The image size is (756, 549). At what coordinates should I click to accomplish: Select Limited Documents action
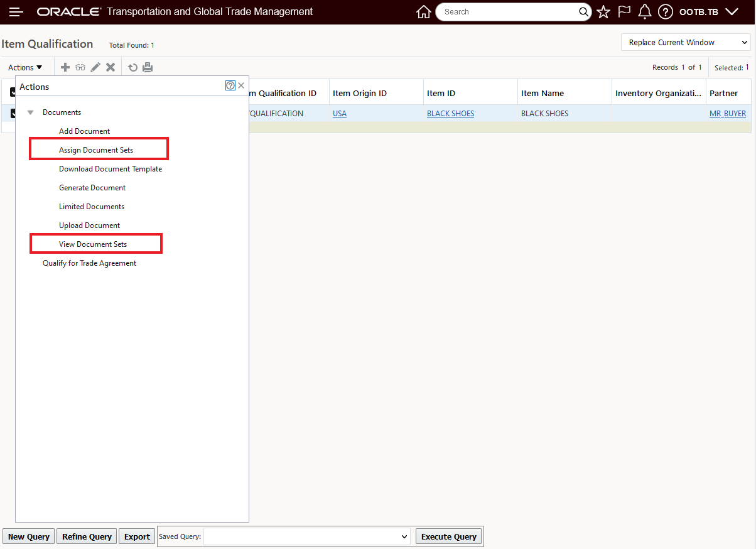(x=92, y=207)
